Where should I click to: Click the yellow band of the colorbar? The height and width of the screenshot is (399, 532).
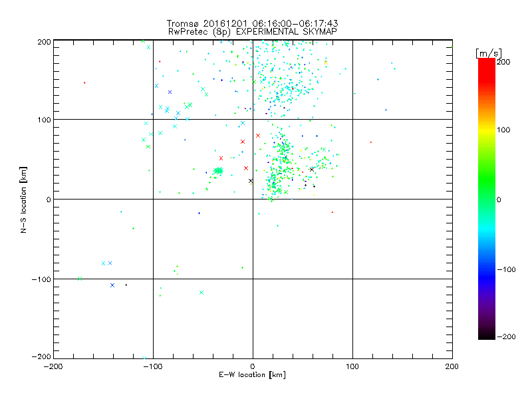tap(487, 130)
